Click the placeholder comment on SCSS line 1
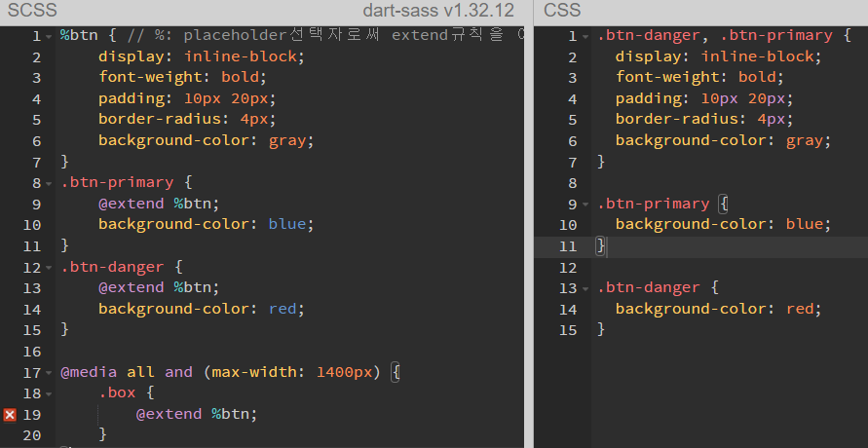The image size is (868, 448). (x=325, y=35)
